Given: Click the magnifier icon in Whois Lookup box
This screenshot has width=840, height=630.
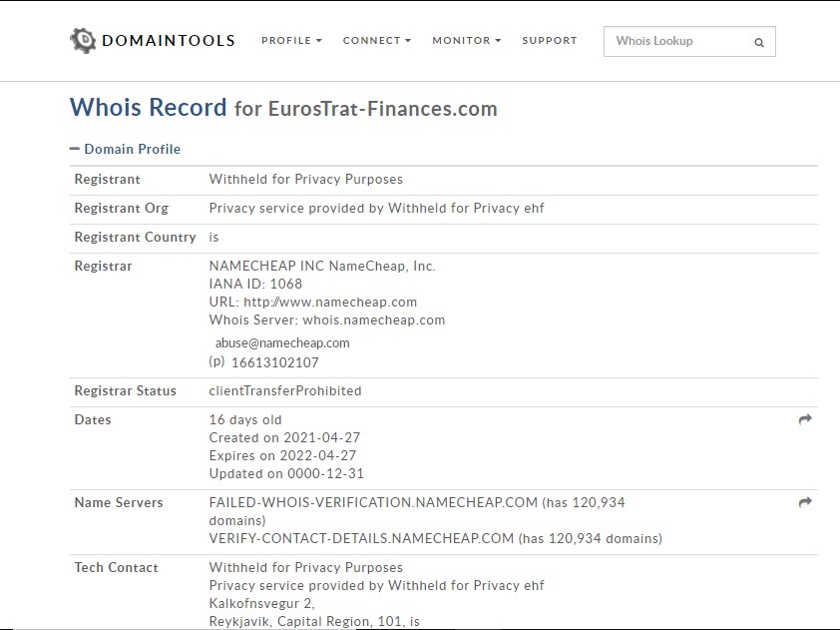Looking at the screenshot, I should (x=759, y=41).
